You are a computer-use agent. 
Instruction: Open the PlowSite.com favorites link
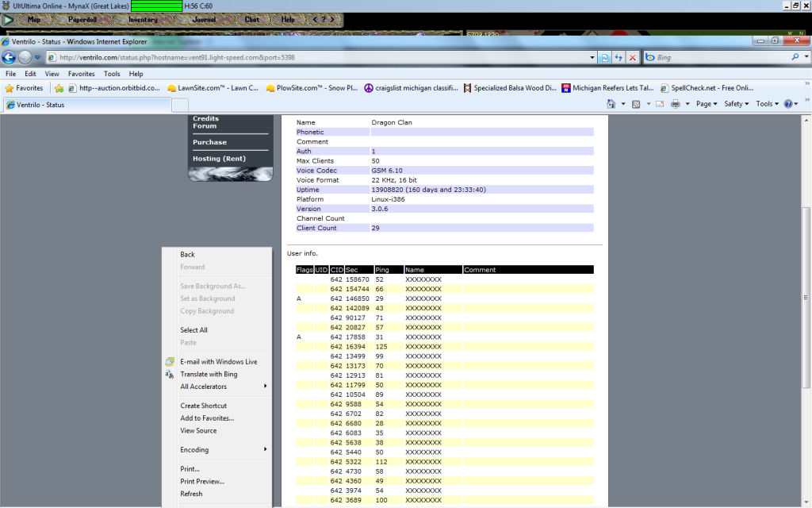pos(312,88)
